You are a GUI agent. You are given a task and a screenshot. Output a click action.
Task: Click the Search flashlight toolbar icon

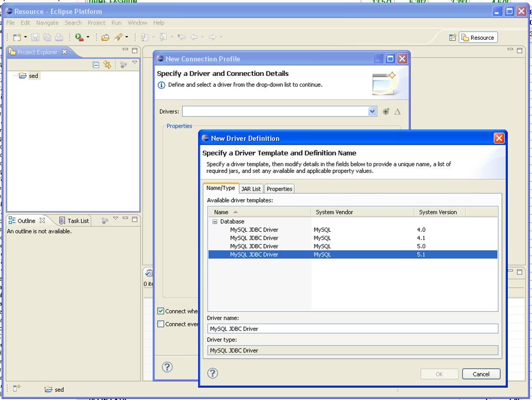click(118, 37)
